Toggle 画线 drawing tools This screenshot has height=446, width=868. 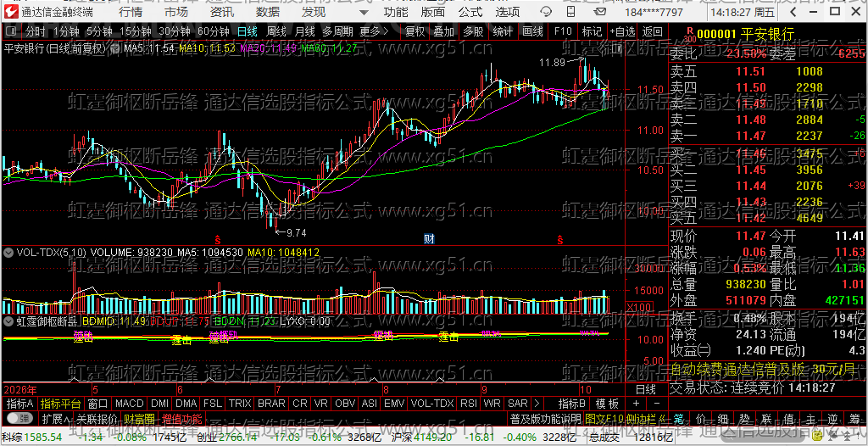(x=532, y=31)
